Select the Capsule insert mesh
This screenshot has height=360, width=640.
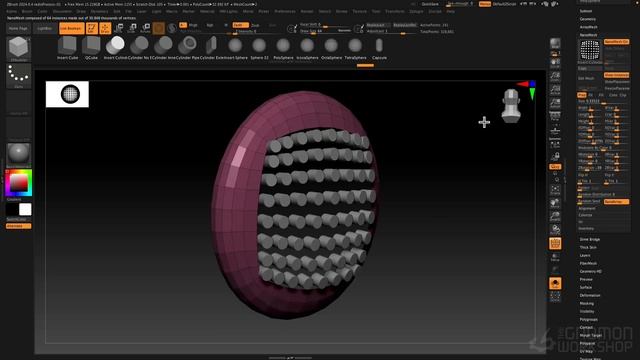pyautogui.click(x=379, y=48)
